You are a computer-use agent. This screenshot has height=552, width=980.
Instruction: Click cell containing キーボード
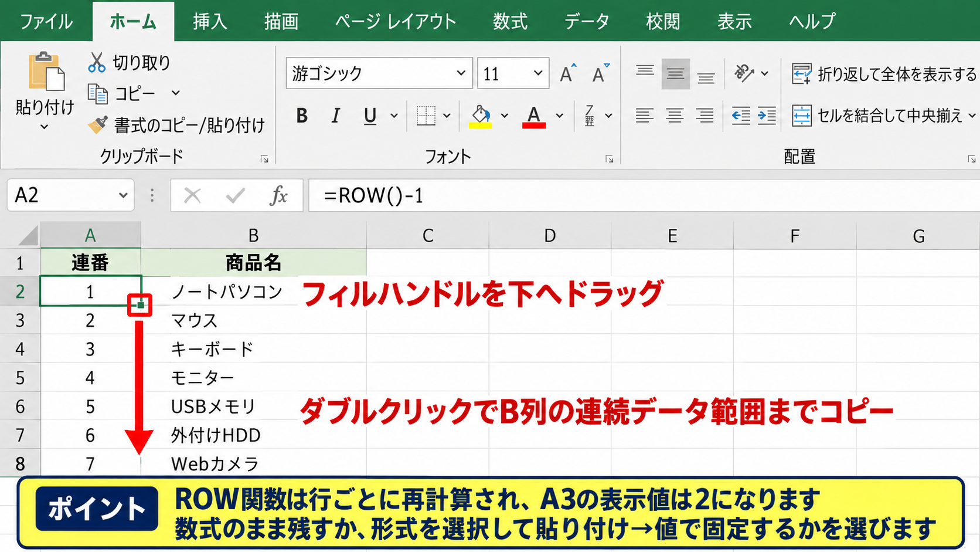coord(253,349)
